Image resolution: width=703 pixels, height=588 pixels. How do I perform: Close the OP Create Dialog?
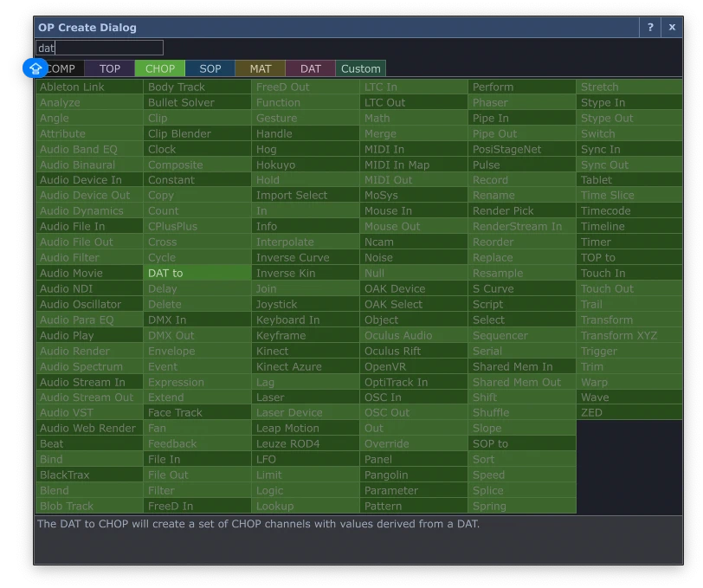(672, 28)
